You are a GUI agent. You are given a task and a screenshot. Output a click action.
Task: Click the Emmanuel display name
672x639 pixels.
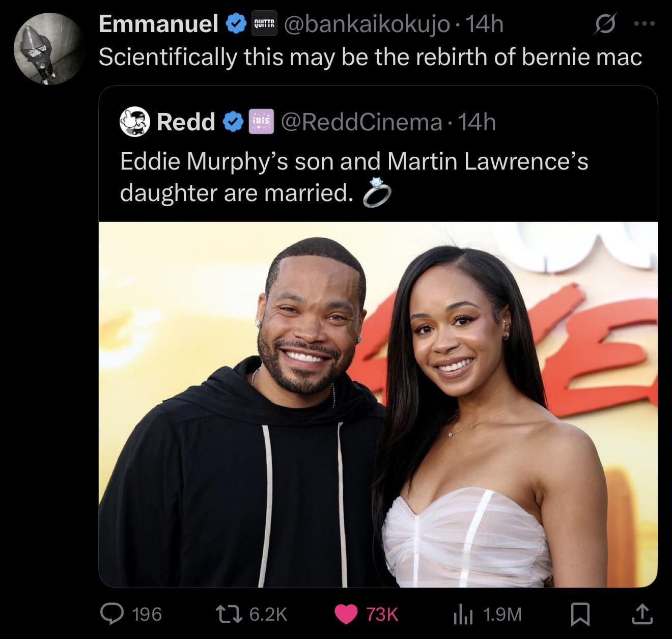pos(158,24)
